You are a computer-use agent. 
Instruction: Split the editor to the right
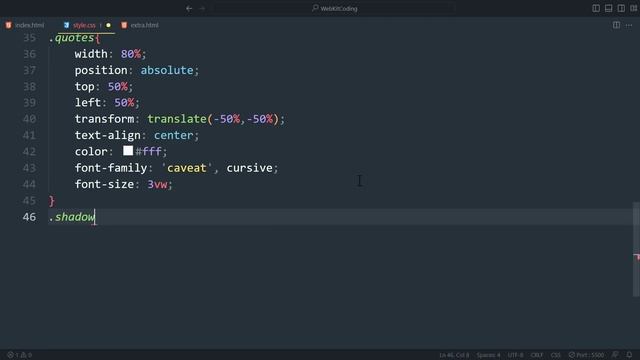[x=616, y=25]
